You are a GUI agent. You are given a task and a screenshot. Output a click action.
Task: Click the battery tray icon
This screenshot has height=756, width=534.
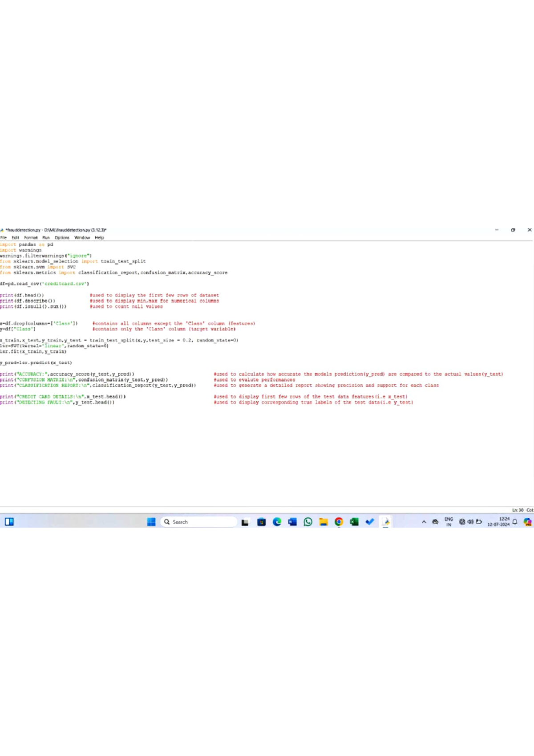coord(479,522)
